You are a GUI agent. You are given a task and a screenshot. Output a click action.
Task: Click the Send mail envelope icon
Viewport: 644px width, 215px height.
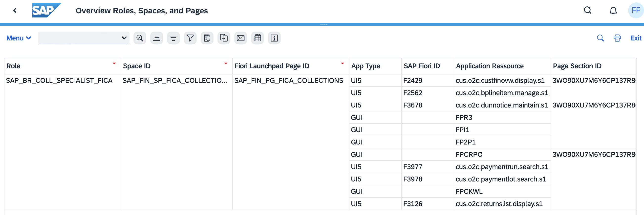240,38
